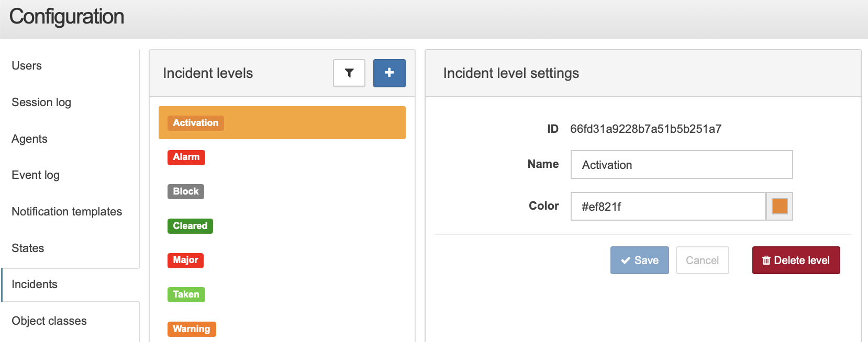Click the plus icon to add level
Viewport: 868px width, 342px height.
pos(389,73)
